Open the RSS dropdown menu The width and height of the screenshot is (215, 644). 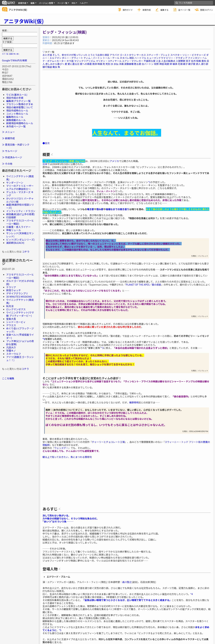click(74, 3)
